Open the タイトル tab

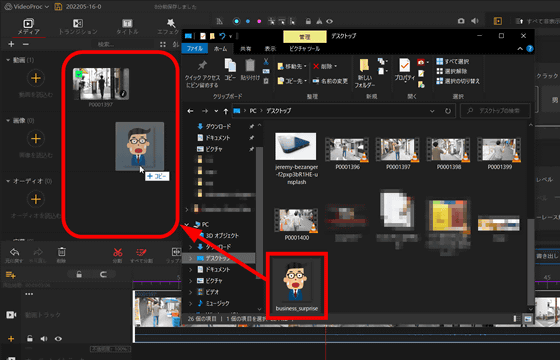click(127, 27)
